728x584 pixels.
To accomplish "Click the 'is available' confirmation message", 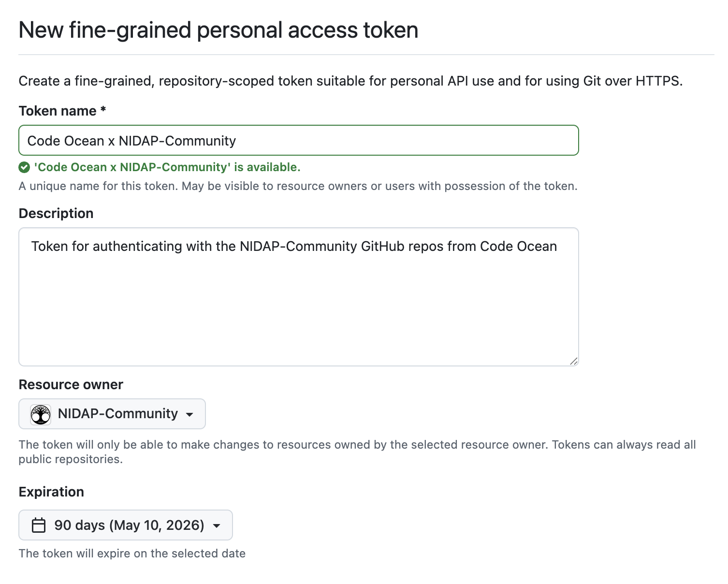I will pyautogui.click(x=167, y=167).
